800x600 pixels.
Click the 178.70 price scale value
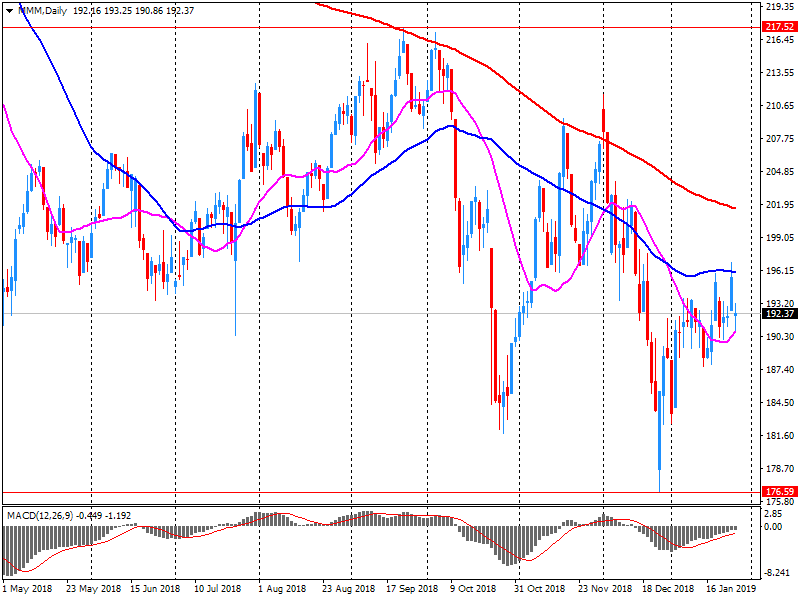pyautogui.click(x=780, y=468)
